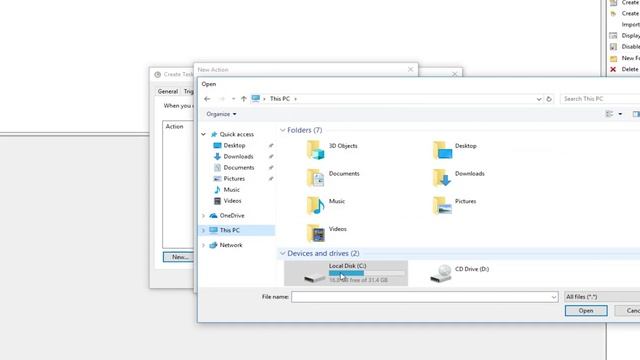This screenshot has height=360, width=640.
Task: Collapse the Folders (7) group
Action: (x=282, y=130)
